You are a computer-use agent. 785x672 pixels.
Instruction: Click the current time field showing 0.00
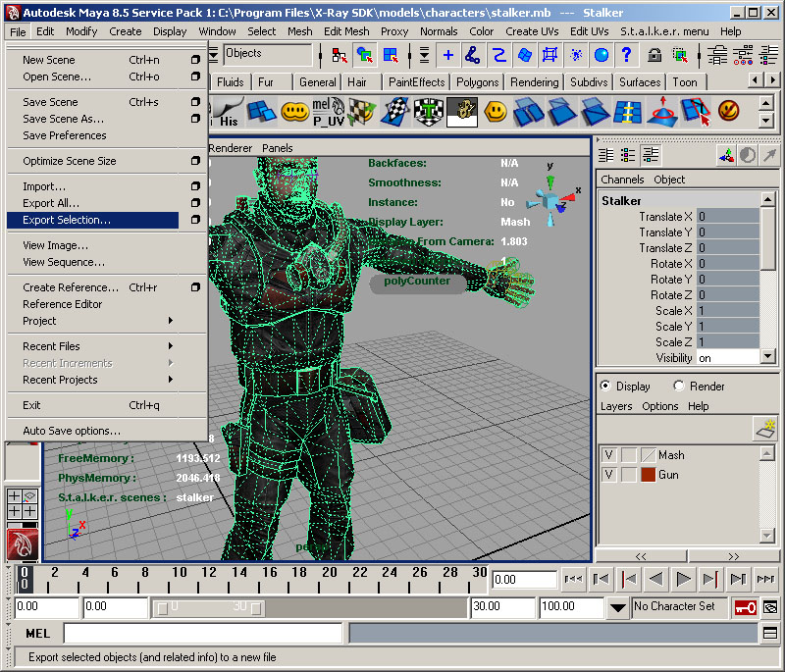(x=524, y=579)
